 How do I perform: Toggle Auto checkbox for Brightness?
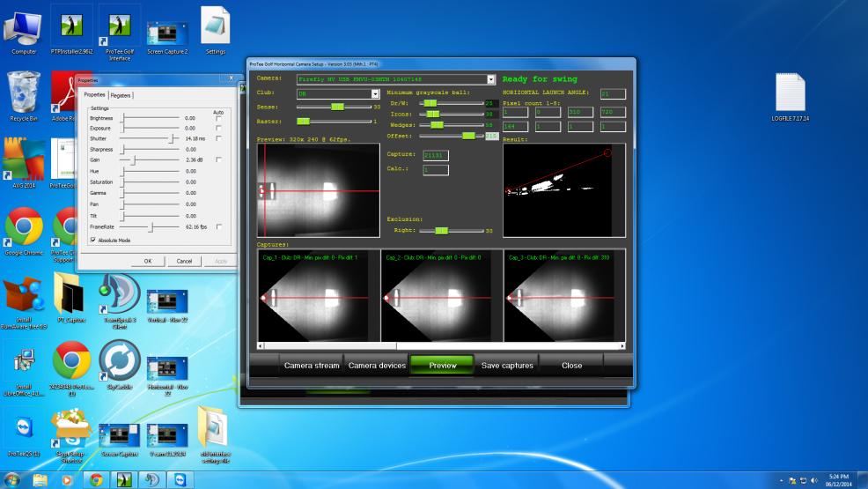click(218, 119)
